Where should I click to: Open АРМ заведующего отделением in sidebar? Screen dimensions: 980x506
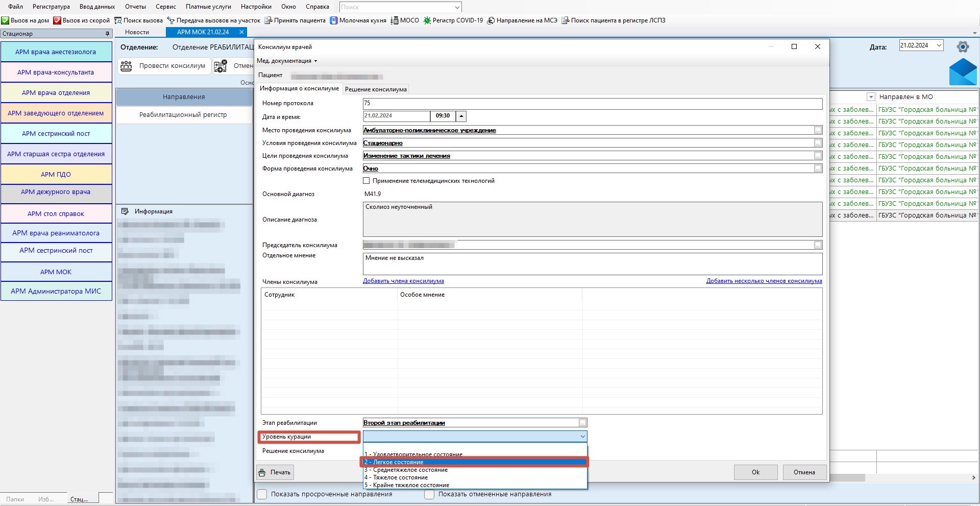coord(56,113)
